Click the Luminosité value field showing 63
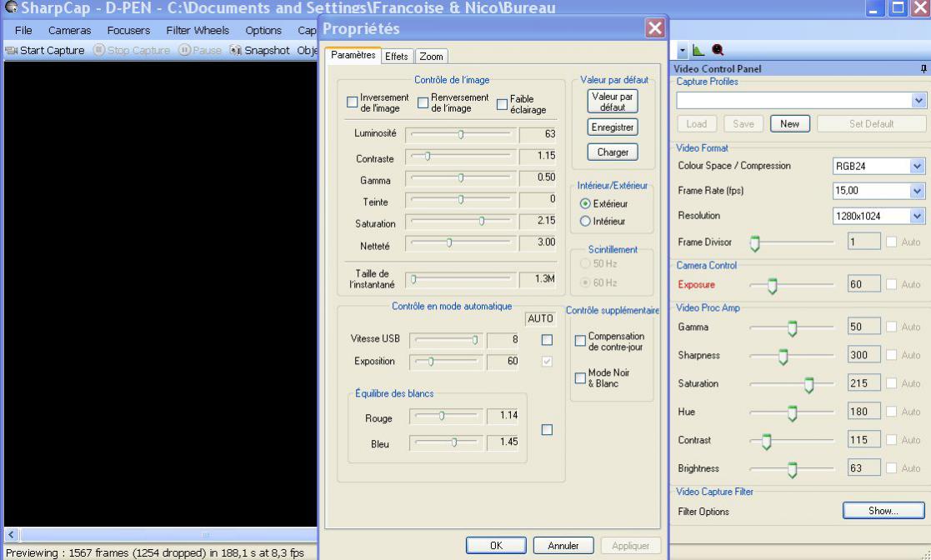The height and width of the screenshot is (560, 931). coord(538,134)
